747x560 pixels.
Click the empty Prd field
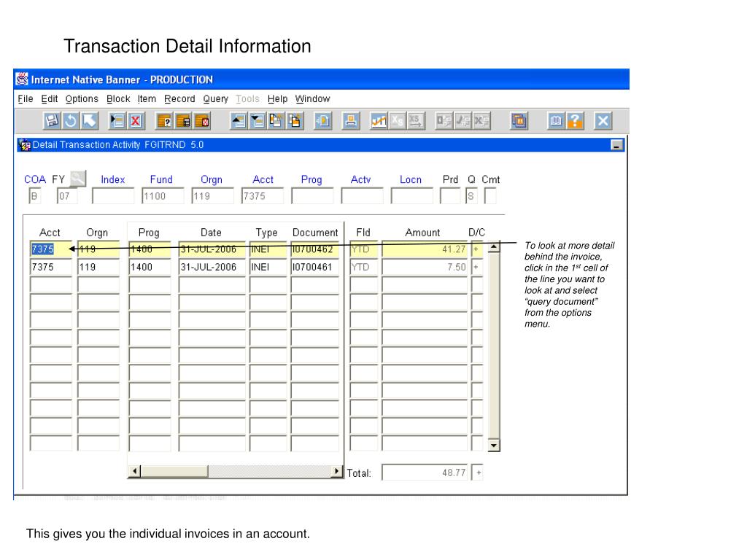click(450, 195)
